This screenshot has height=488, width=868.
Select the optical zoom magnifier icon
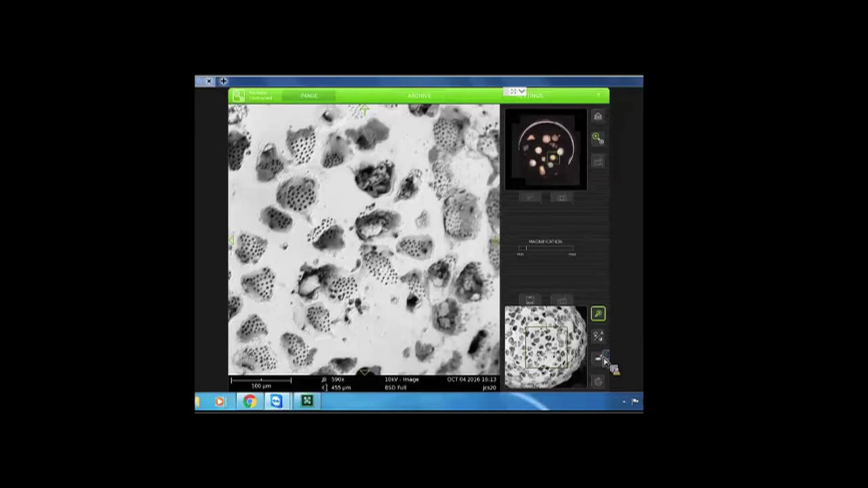[x=597, y=138]
